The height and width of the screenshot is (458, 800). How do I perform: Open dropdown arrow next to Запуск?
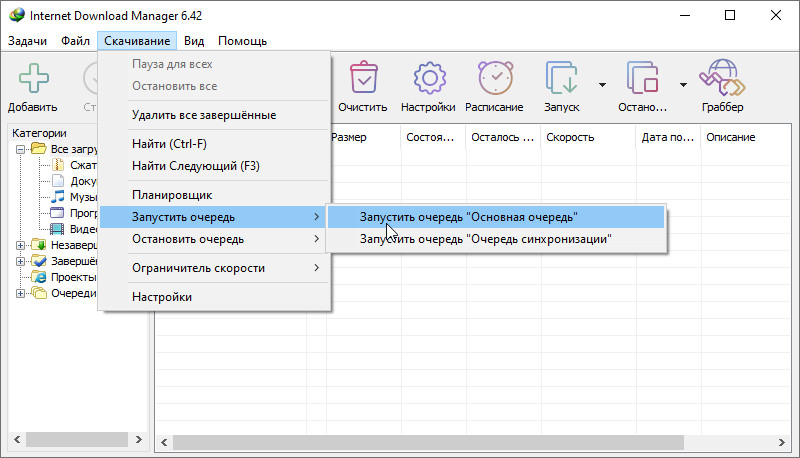[x=602, y=84]
